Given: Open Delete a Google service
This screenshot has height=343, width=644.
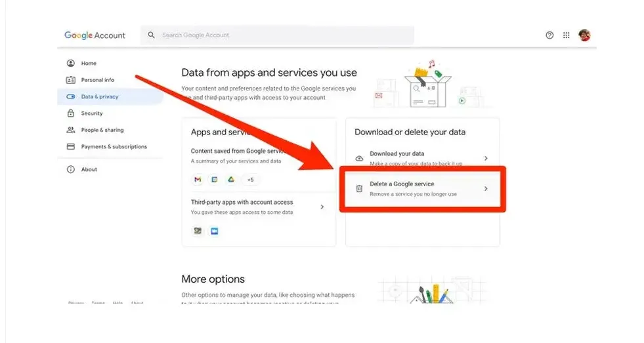Looking at the screenshot, I should coord(422,189).
